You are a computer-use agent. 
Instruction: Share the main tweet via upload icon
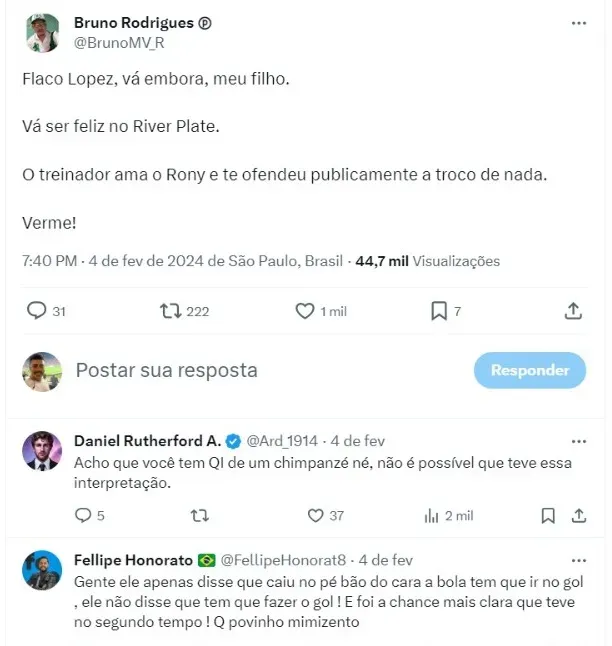click(x=573, y=311)
